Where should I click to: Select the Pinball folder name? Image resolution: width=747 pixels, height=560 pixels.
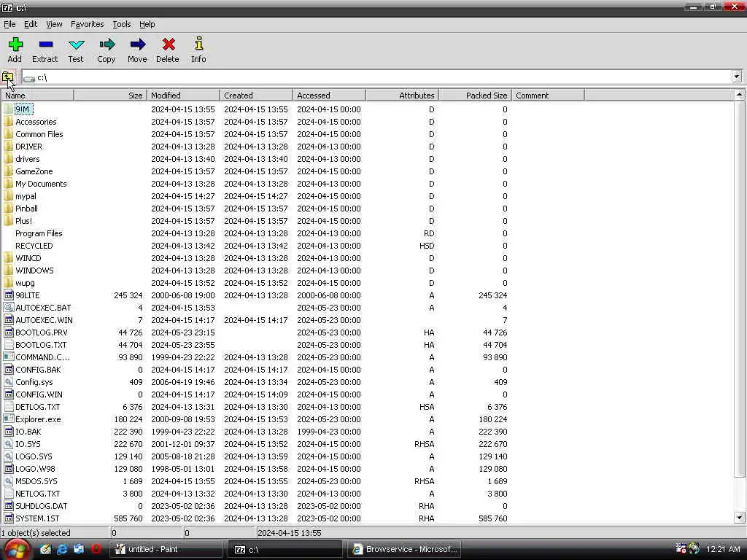point(27,208)
